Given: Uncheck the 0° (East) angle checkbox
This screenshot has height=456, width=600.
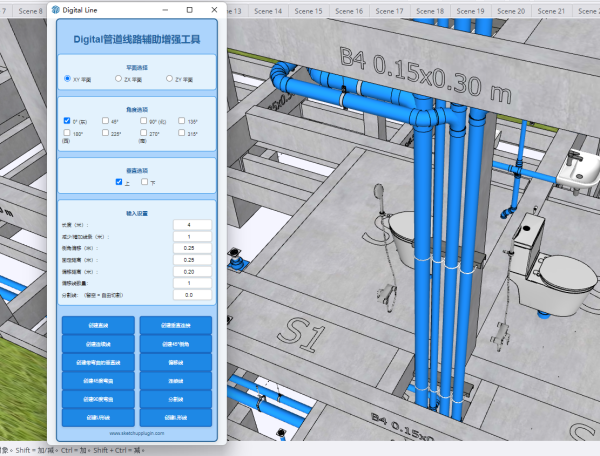Looking at the screenshot, I should (67, 120).
